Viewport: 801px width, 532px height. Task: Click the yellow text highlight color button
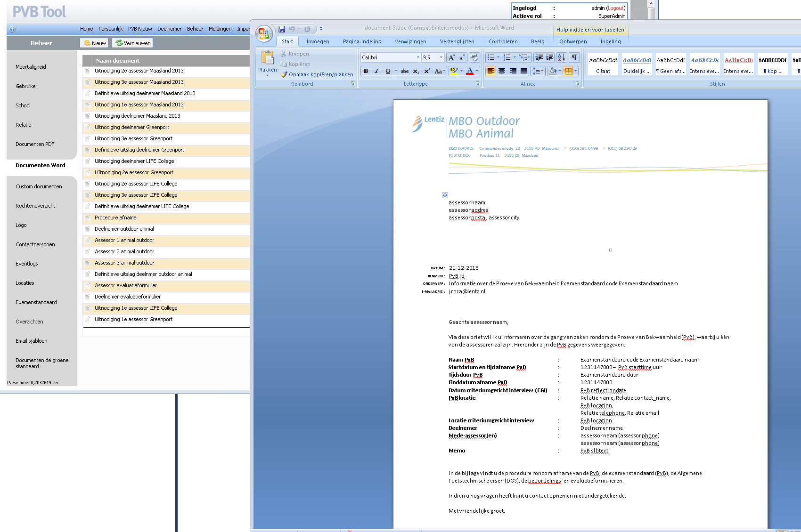coord(454,71)
